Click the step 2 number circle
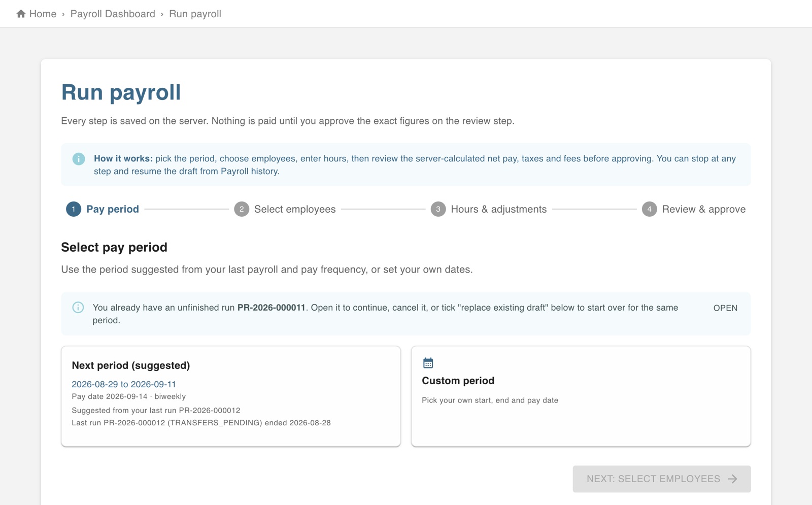Viewport: 812px width, 505px height. point(242,209)
